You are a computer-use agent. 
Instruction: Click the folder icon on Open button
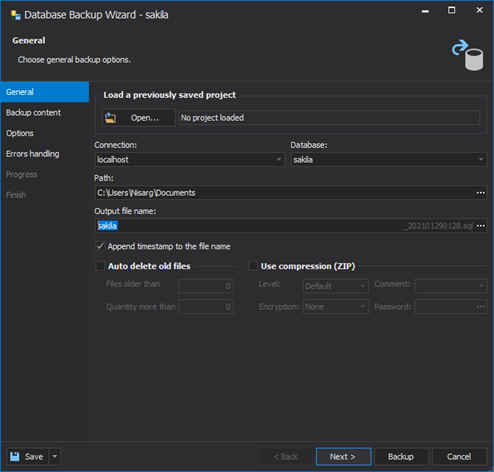111,118
